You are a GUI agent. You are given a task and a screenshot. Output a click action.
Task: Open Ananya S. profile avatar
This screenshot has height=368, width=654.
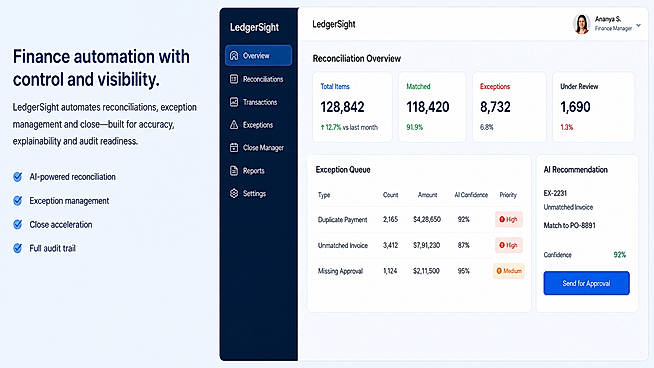pyautogui.click(x=581, y=24)
